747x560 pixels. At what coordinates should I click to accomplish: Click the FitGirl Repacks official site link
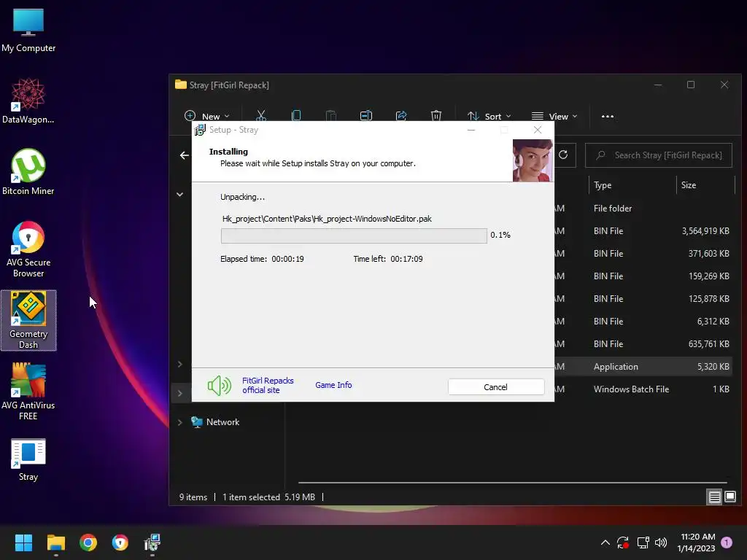click(x=268, y=385)
